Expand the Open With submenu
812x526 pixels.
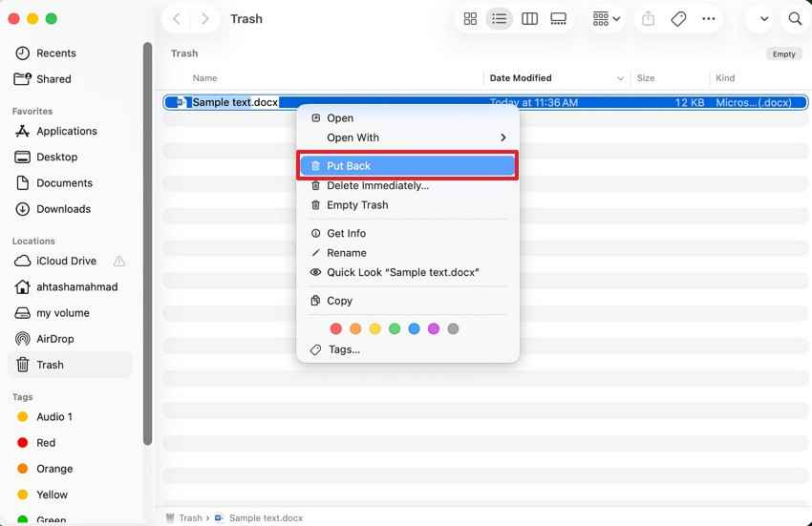click(x=408, y=137)
